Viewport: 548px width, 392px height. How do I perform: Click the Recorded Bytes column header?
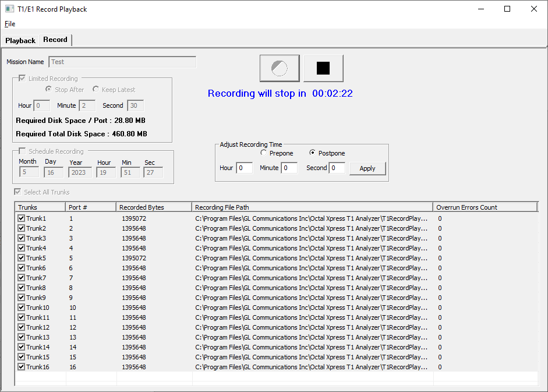tap(154, 207)
